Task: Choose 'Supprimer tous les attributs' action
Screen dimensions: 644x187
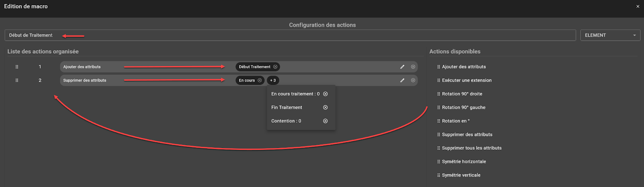Action: click(471, 148)
